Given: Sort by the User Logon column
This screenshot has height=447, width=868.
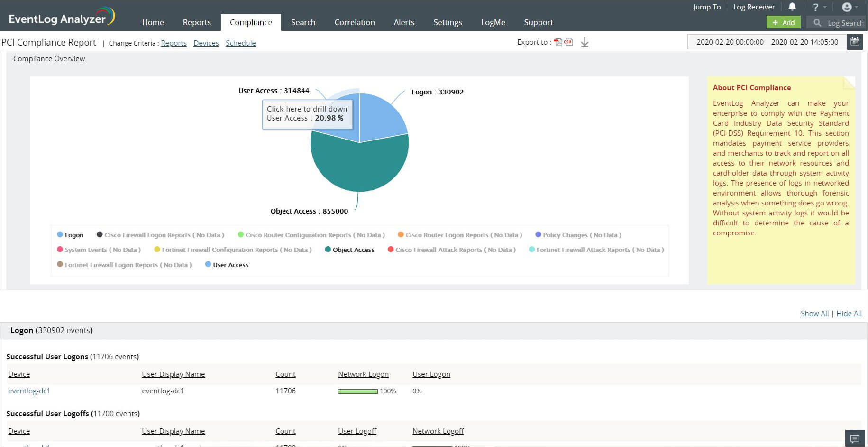Looking at the screenshot, I should tap(431, 374).
